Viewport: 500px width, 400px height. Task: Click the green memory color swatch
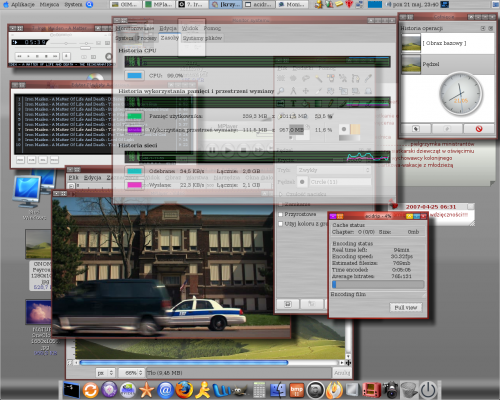135,116
